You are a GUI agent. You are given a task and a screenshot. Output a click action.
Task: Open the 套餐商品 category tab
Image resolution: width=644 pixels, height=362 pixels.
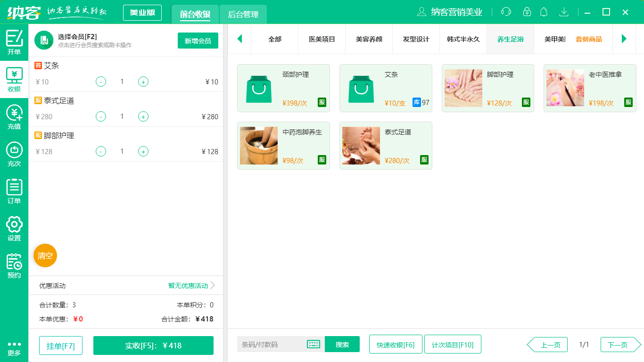pos(589,39)
